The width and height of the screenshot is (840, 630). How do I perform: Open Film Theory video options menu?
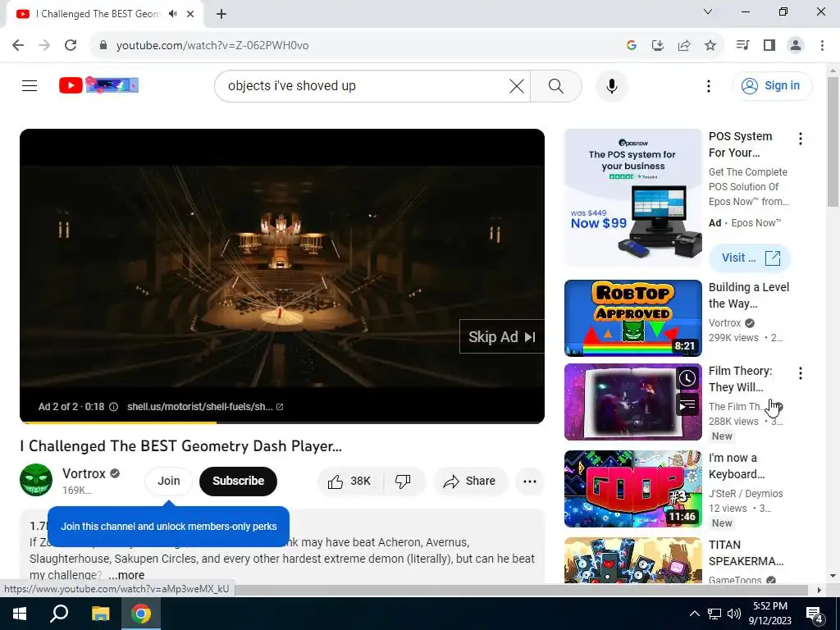pos(801,373)
